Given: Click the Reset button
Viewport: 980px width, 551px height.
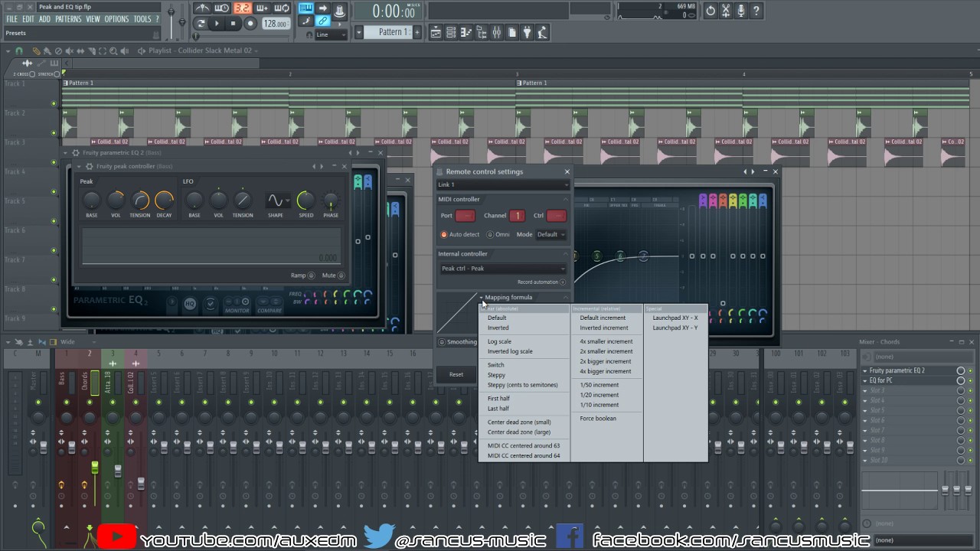Looking at the screenshot, I should click(456, 374).
